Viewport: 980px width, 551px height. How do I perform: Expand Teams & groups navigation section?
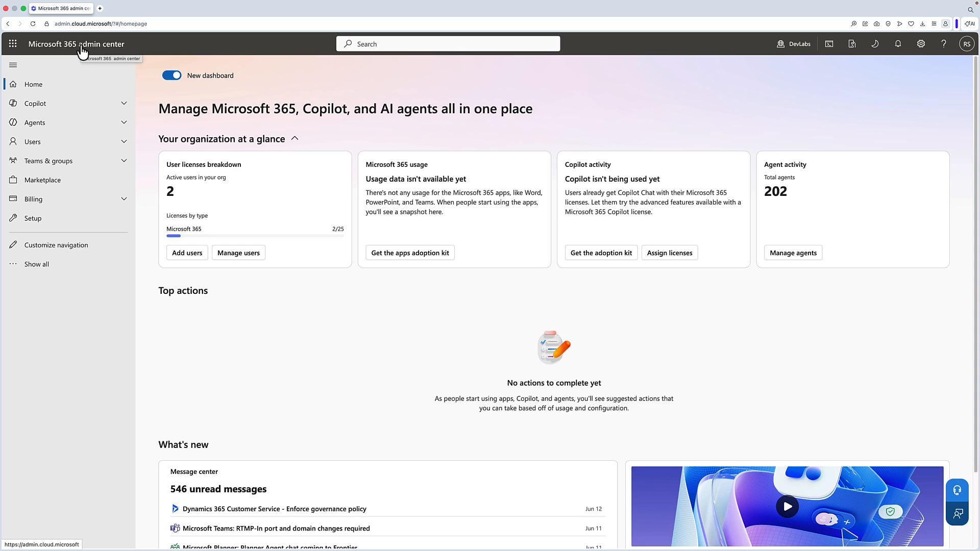124,161
